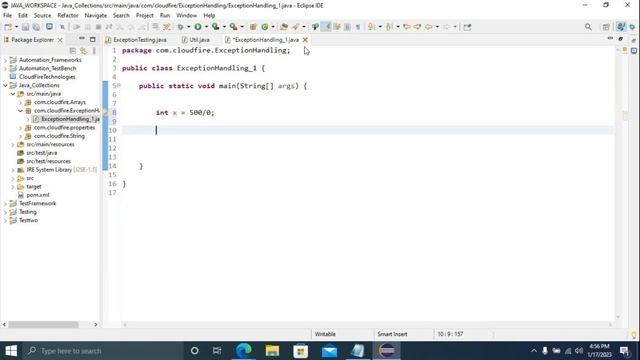Expand the com.cloudfire.Arrays package
Viewport: 640px width, 360px height.
click(x=20, y=102)
